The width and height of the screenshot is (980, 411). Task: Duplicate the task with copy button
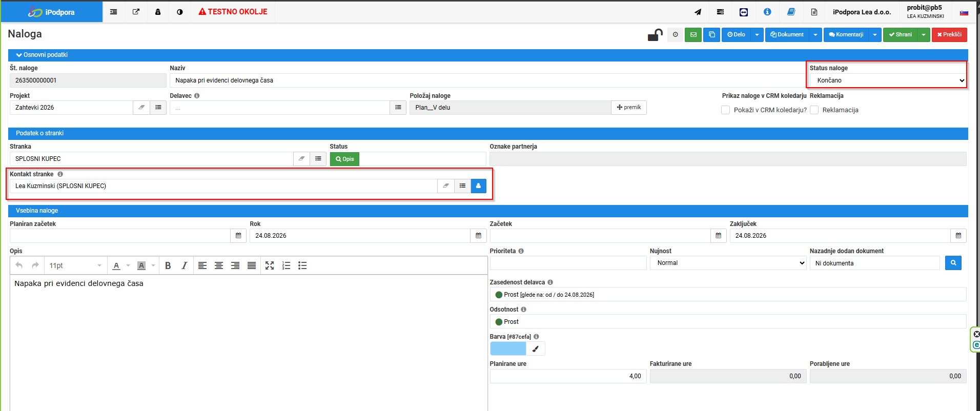712,35
